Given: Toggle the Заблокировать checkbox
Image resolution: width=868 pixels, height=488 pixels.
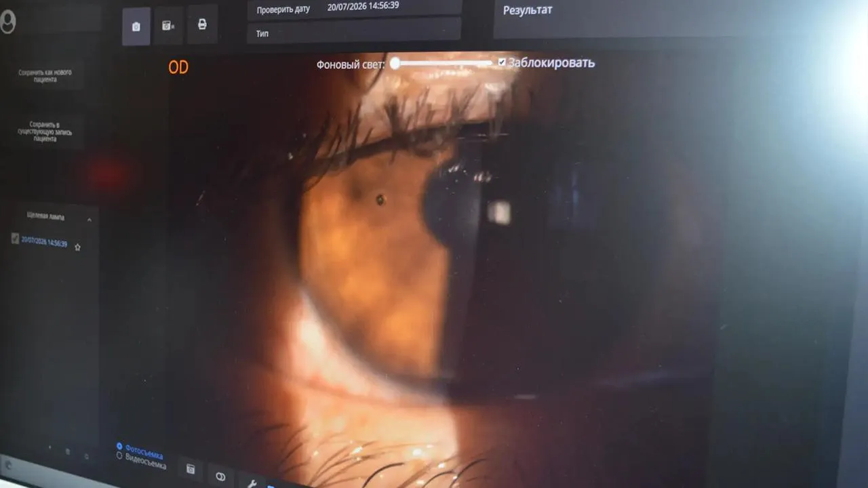Looking at the screenshot, I should coord(502,62).
